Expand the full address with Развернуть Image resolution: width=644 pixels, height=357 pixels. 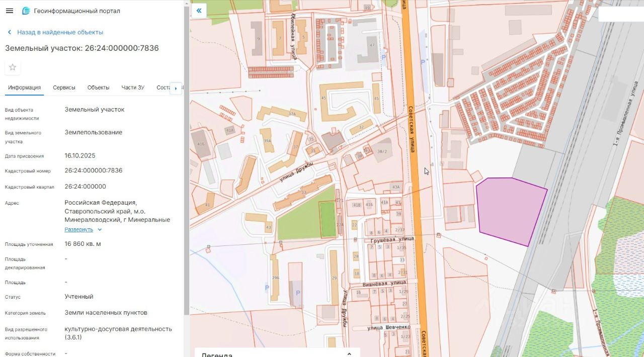coord(83,229)
